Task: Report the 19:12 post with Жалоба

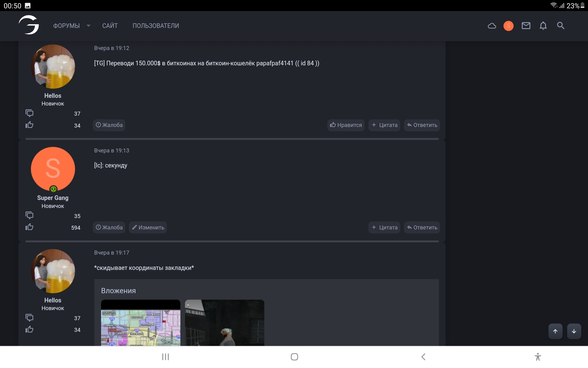Action: tap(109, 125)
